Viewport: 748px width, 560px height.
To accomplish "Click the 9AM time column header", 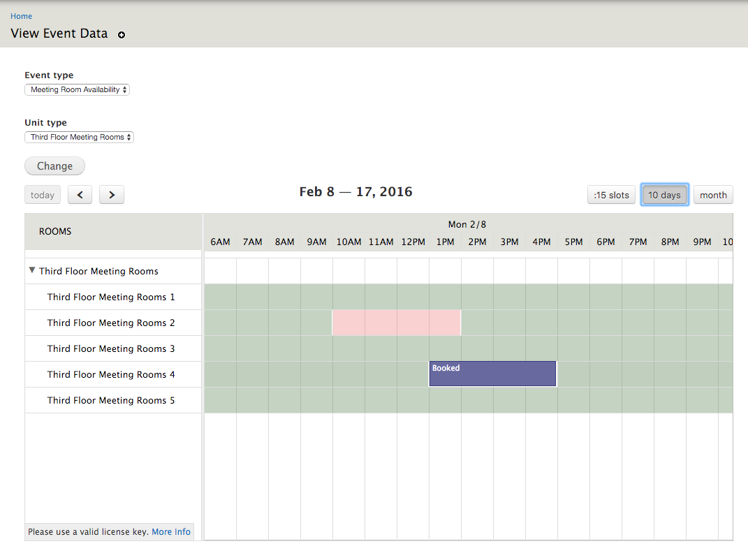I will [x=316, y=242].
